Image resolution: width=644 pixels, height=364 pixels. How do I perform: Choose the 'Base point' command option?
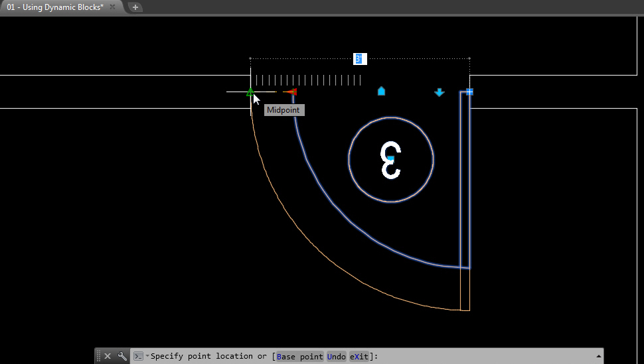(300, 356)
